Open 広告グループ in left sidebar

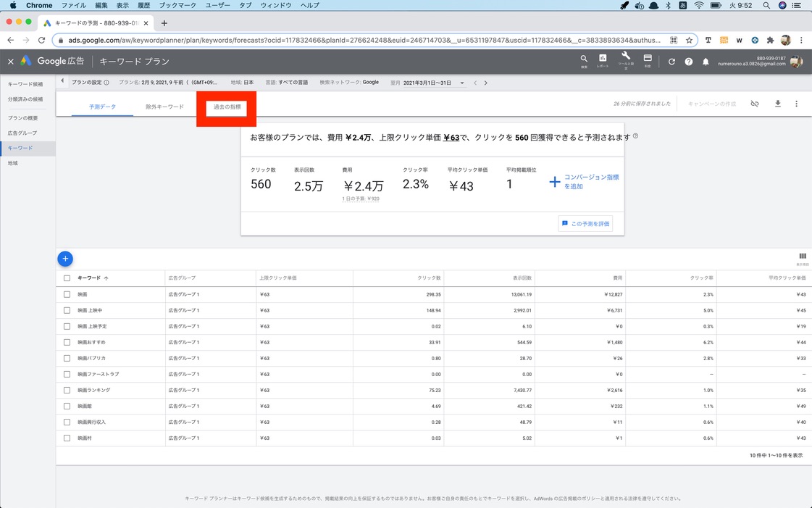point(22,133)
